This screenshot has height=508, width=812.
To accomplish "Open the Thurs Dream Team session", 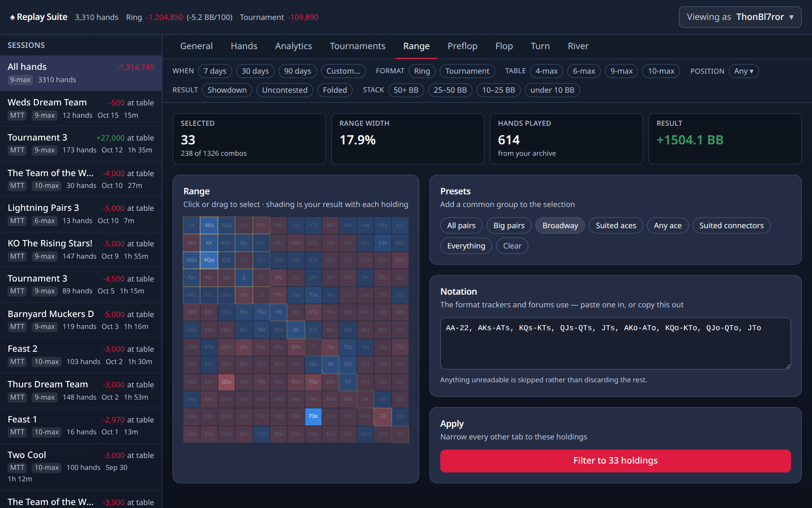I will pyautogui.click(x=81, y=390).
